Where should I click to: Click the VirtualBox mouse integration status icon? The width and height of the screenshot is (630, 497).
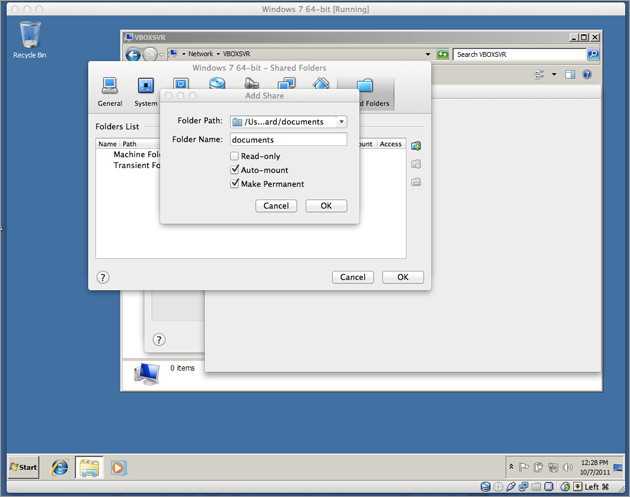coord(565,487)
